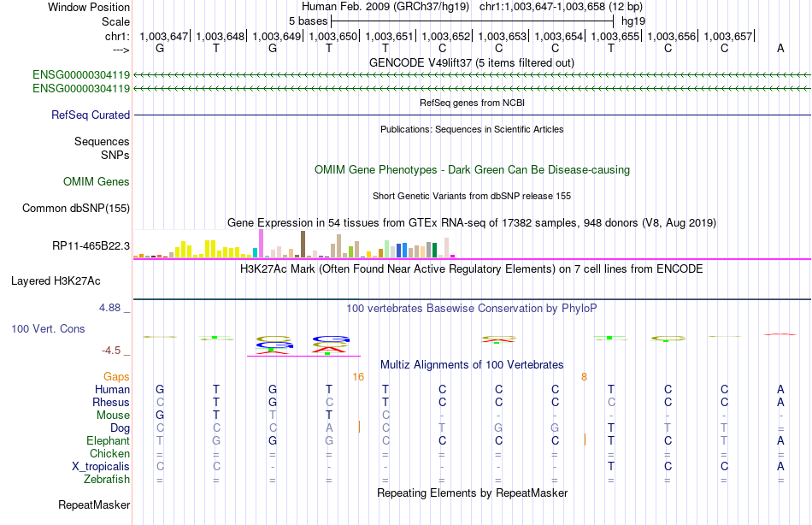Click the Dog species row label
The height and width of the screenshot is (525, 812).
pyautogui.click(x=121, y=428)
